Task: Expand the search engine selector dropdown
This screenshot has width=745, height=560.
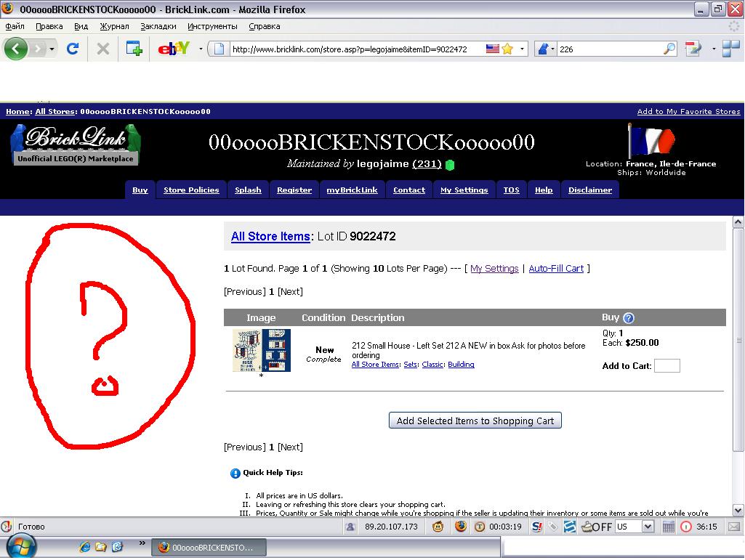Action: [545, 49]
